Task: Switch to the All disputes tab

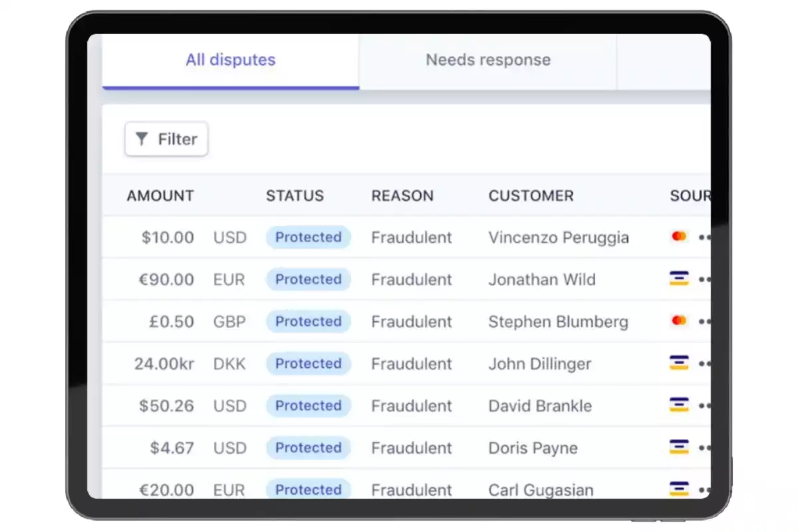Action: [230, 60]
